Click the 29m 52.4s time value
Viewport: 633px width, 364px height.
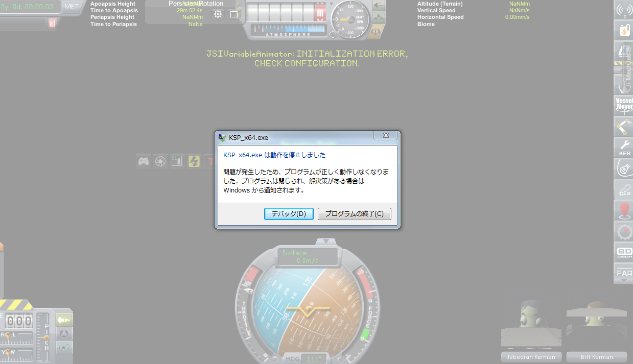(x=190, y=10)
